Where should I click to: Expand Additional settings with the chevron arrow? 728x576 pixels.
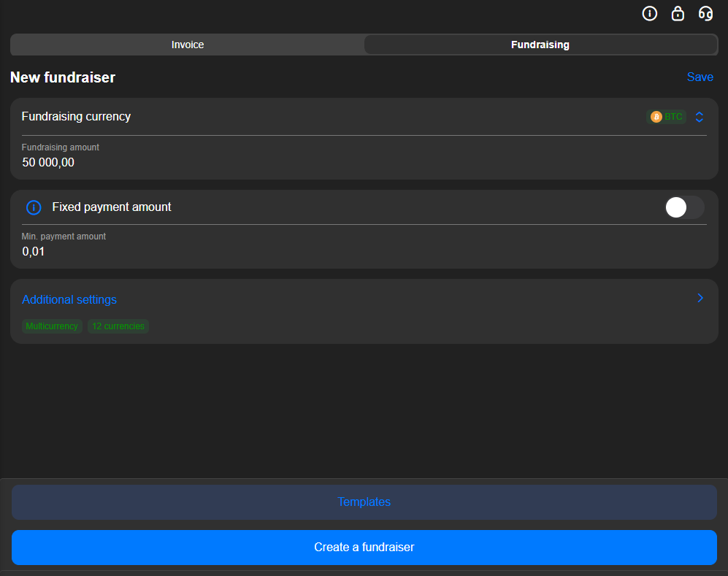tap(700, 298)
